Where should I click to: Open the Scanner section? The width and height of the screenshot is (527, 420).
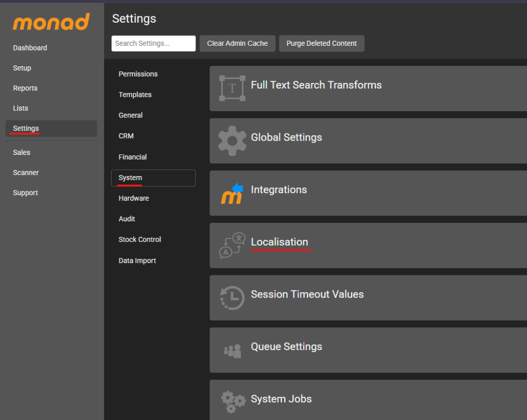click(x=26, y=172)
